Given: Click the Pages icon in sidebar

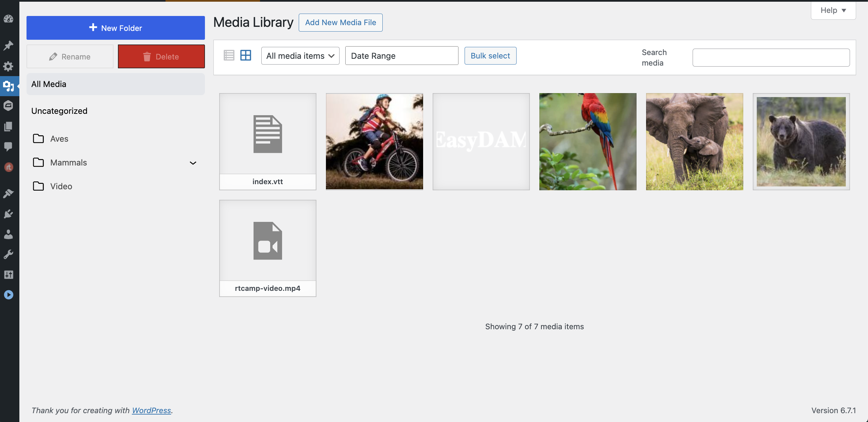Looking at the screenshot, I should point(8,126).
